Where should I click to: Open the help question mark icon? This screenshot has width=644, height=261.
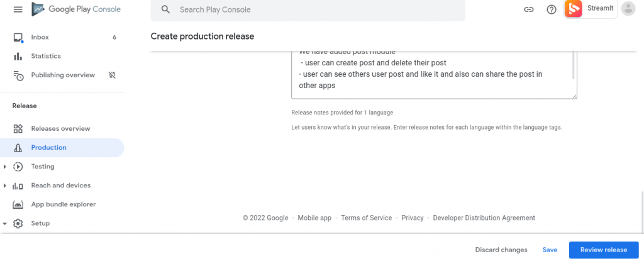(x=552, y=9)
